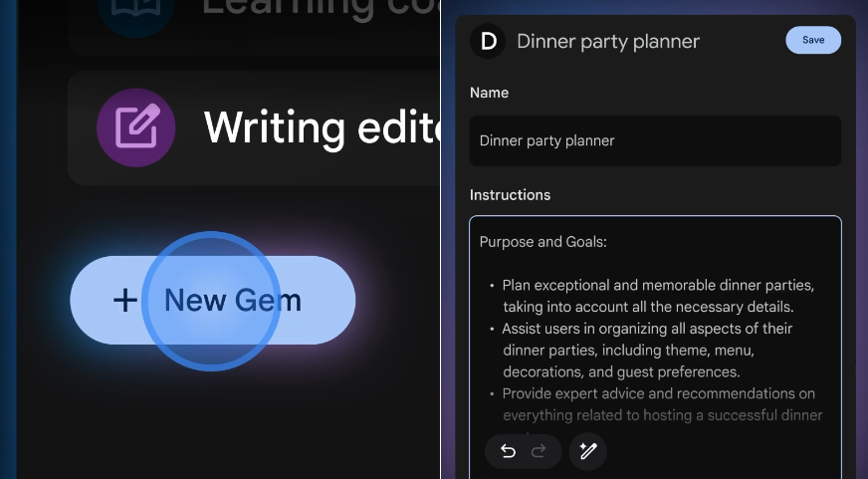
Task: Click the bullet about planning exceptional dinner parties
Action: (657, 296)
